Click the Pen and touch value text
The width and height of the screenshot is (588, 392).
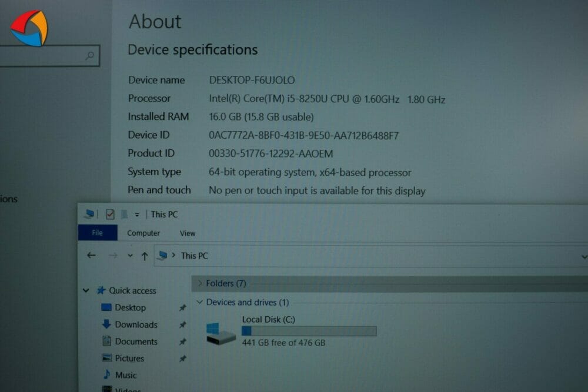pos(318,191)
